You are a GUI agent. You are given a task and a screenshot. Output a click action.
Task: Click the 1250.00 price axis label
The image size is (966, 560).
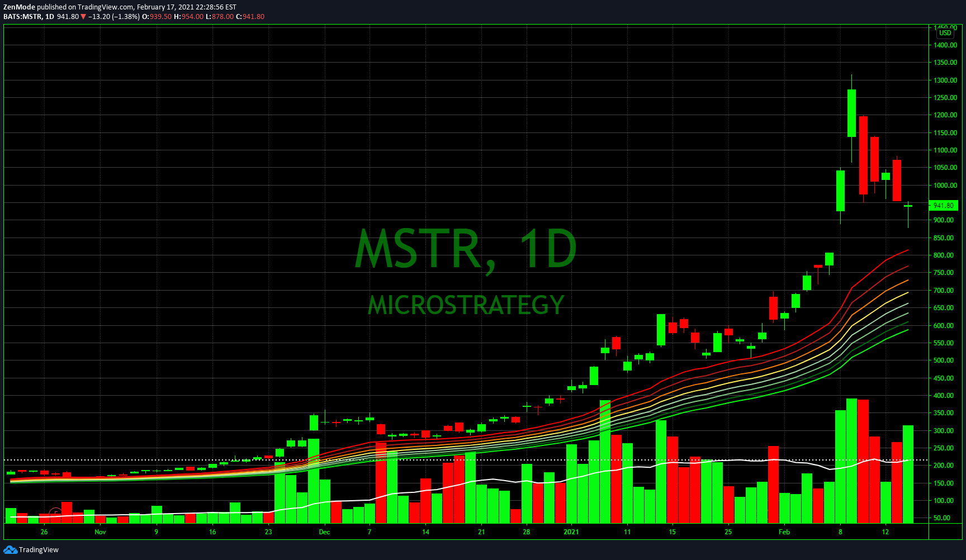tap(945, 98)
